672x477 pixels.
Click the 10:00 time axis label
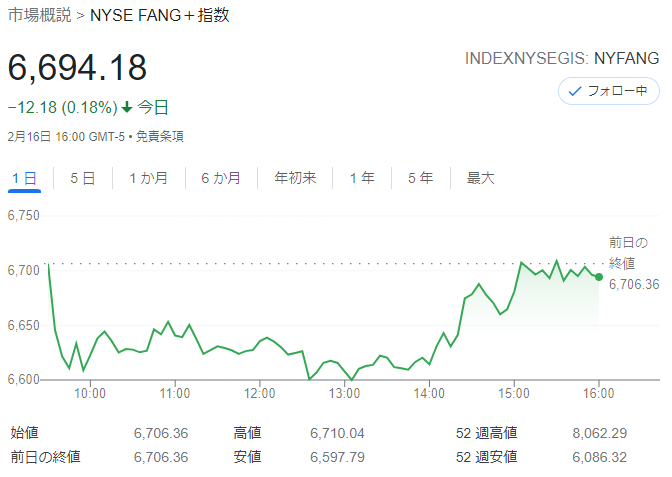click(90, 393)
